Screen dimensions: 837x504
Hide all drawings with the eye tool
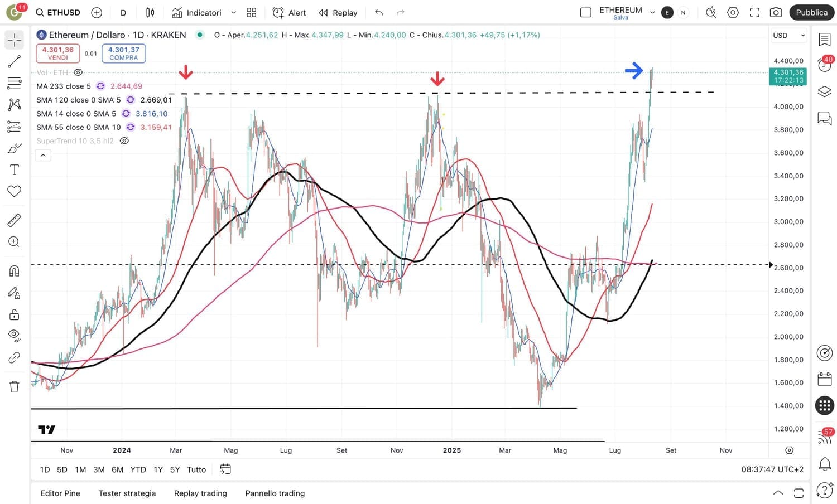[x=15, y=335]
